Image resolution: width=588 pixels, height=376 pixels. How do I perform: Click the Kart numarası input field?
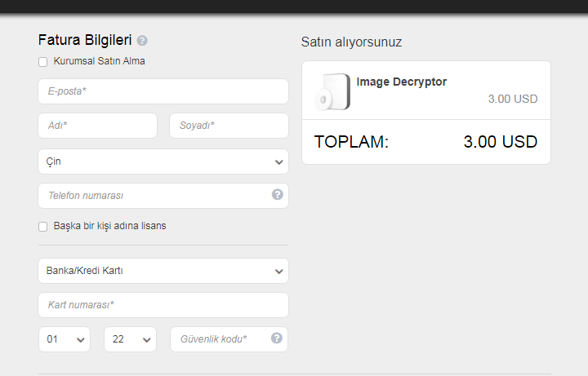coord(163,305)
